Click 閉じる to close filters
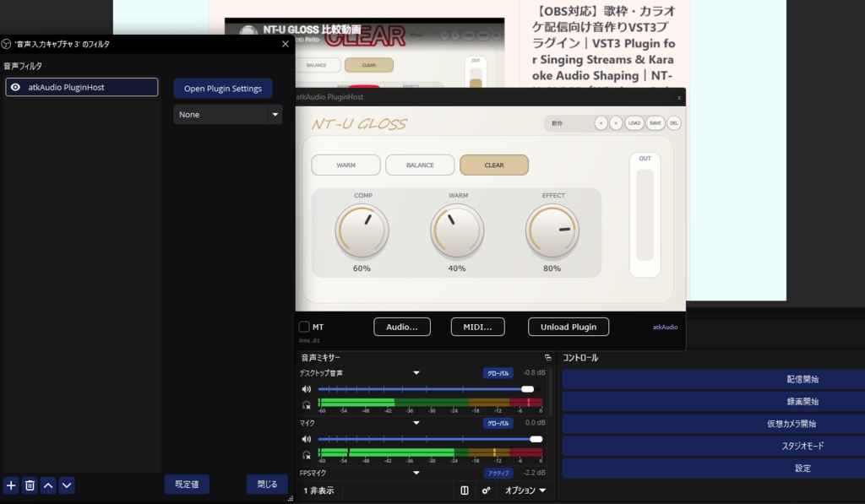The height and width of the screenshot is (504, 865). tap(267, 484)
